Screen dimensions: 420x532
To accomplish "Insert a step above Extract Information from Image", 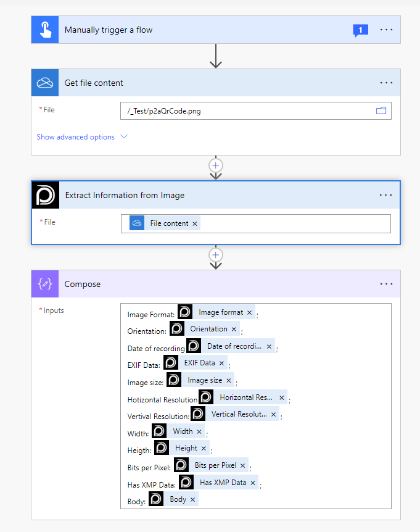I will tap(216, 165).
